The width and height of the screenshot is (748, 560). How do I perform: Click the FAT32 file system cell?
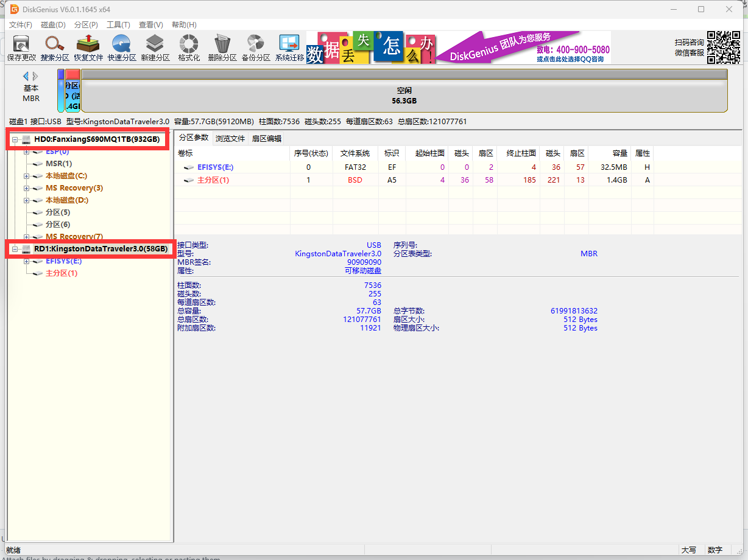point(355,167)
